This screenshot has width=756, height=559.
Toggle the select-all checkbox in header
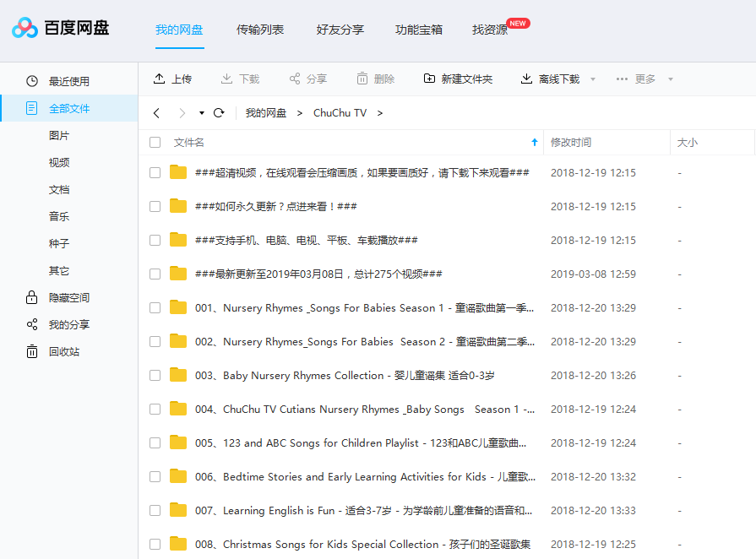click(155, 142)
